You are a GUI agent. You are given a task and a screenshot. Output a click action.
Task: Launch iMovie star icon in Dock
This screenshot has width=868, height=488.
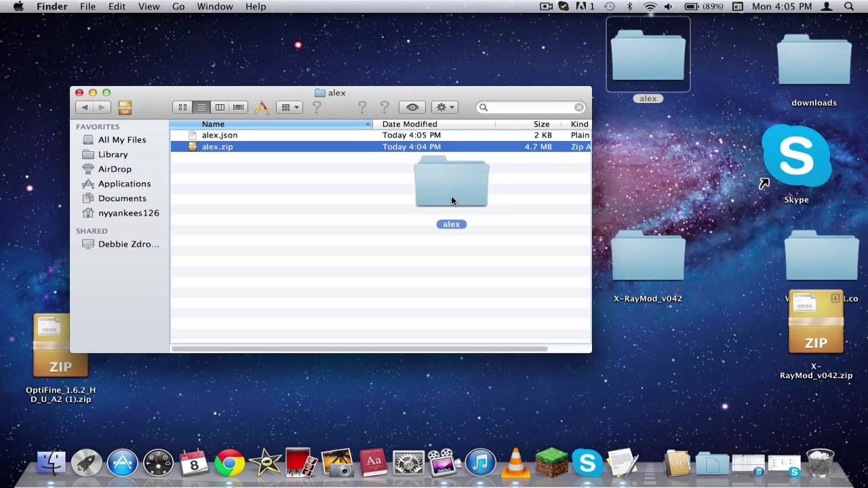point(265,463)
